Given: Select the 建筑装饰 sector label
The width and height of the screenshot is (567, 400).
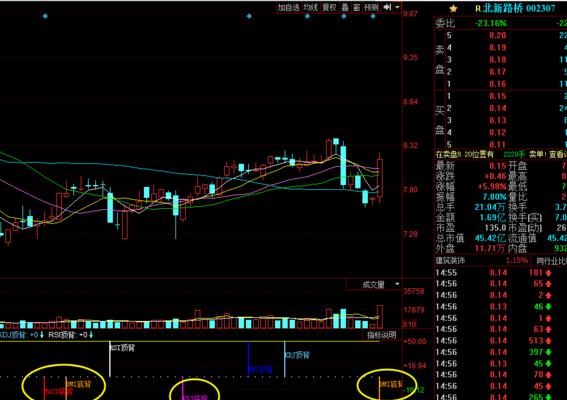Looking at the screenshot, I should (x=450, y=260).
